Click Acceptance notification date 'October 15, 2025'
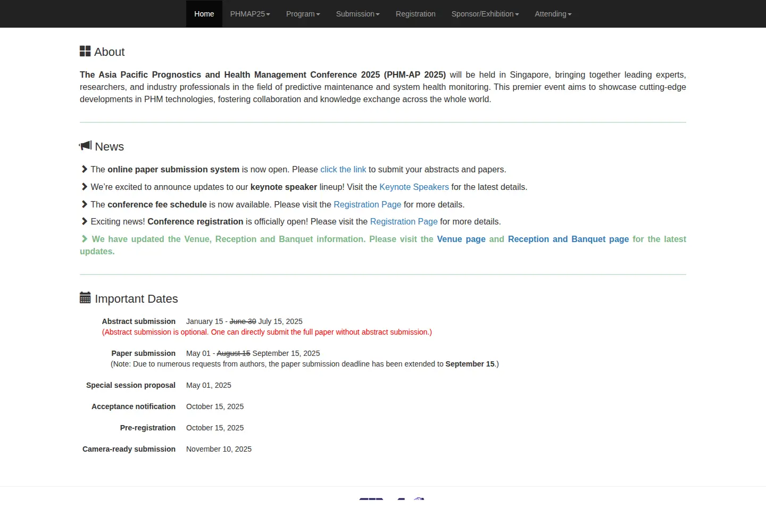The image size is (766, 532). tap(215, 406)
